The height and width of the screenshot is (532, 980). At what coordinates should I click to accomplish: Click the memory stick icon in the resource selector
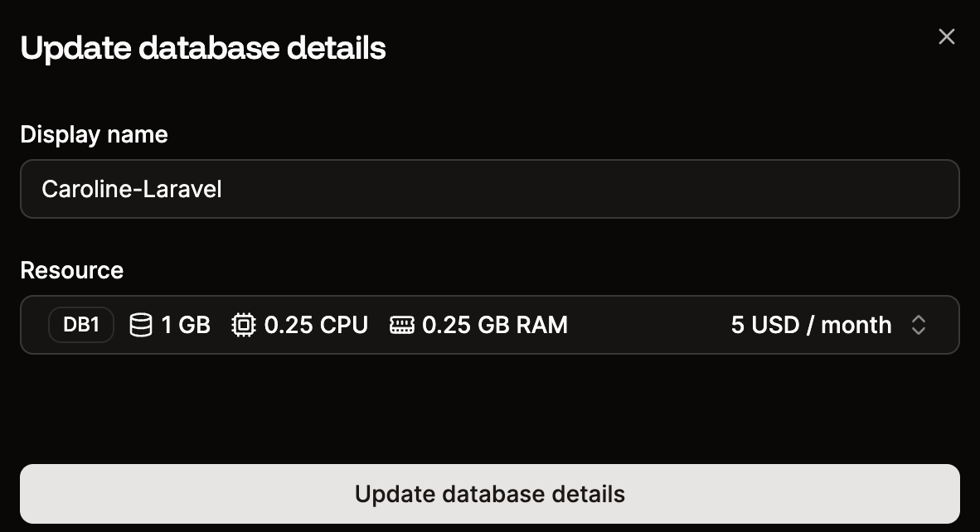point(402,325)
